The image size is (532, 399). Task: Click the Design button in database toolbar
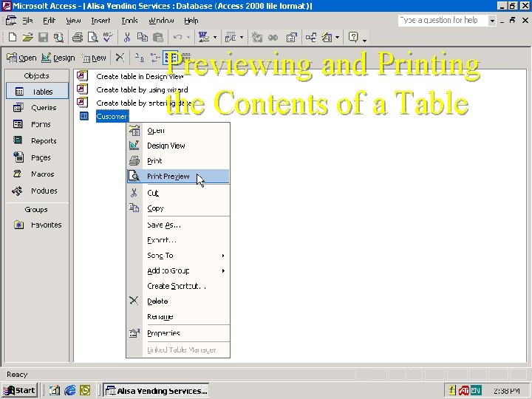tap(58, 58)
